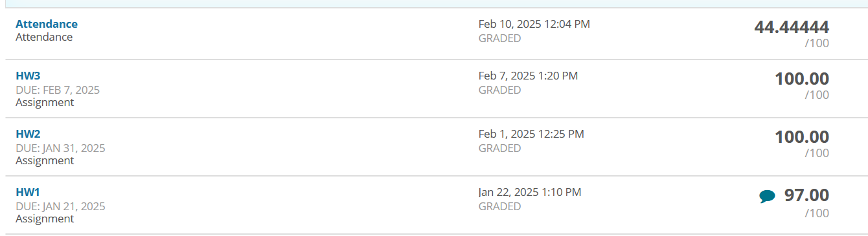Select the 100.00 score for HW3
This screenshot has width=868, height=236.
(x=802, y=79)
